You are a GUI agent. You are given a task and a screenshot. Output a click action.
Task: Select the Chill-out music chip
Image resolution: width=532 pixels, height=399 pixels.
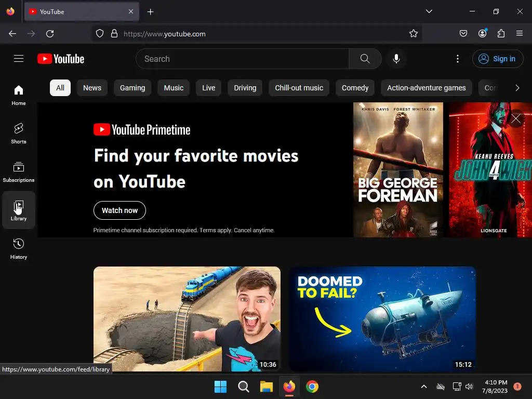[x=299, y=88]
